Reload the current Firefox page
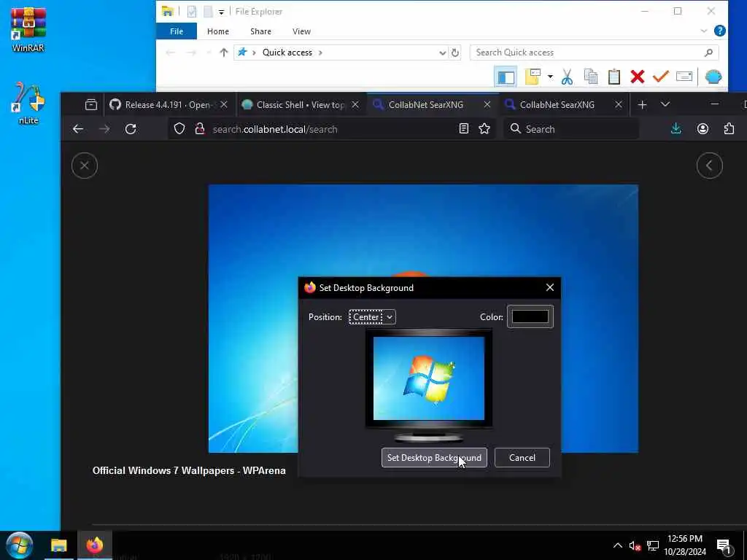Screen dimensions: 747x560 point(131,129)
